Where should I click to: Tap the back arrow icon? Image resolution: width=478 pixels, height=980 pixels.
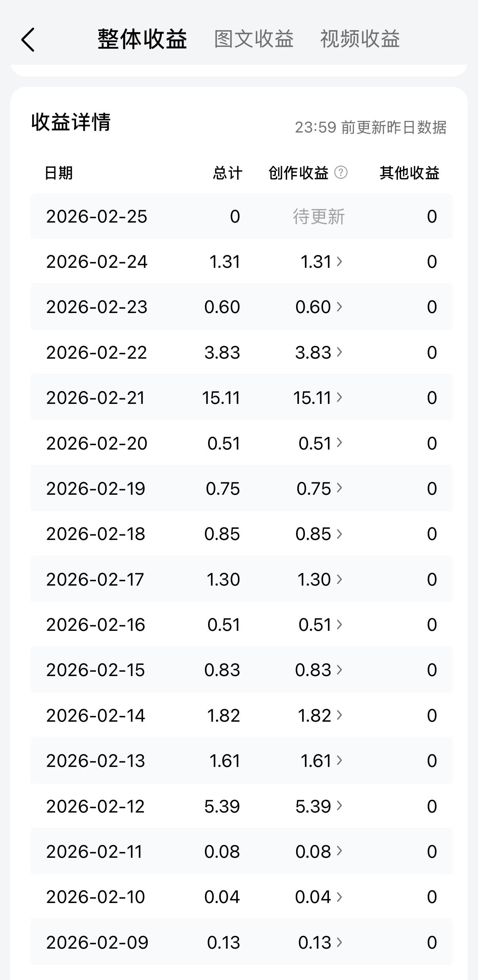coord(28,40)
